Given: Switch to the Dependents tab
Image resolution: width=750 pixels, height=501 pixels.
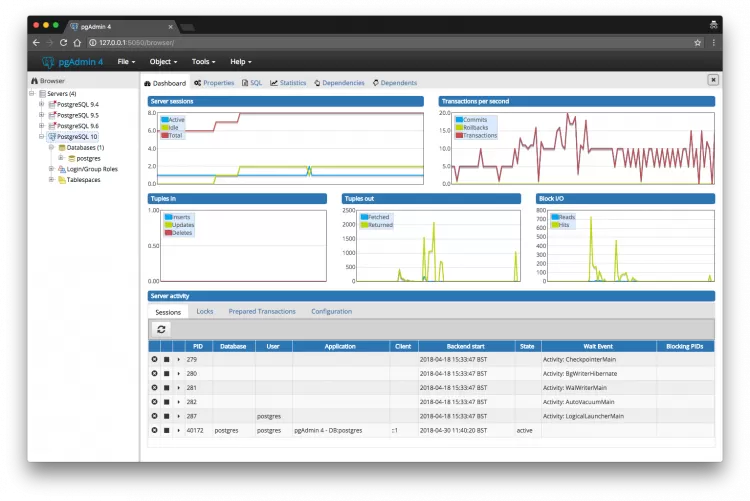Looking at the screenshot, I should click(x=395, y=83).
